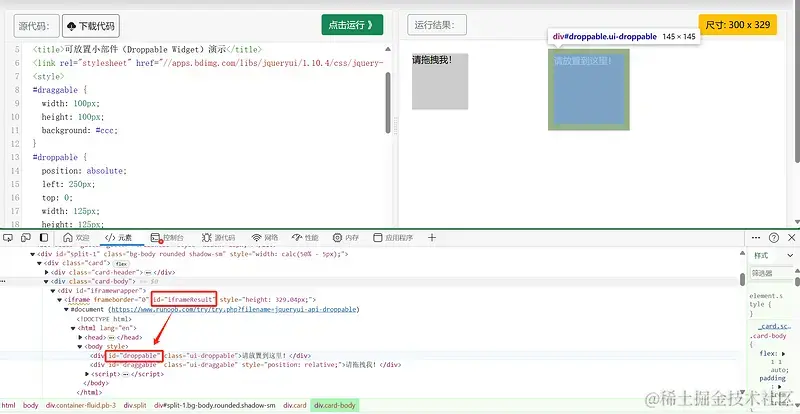Expand the flex property triangle in styles
The height and width of the screenshot is (414, 800).
[783, 354]
